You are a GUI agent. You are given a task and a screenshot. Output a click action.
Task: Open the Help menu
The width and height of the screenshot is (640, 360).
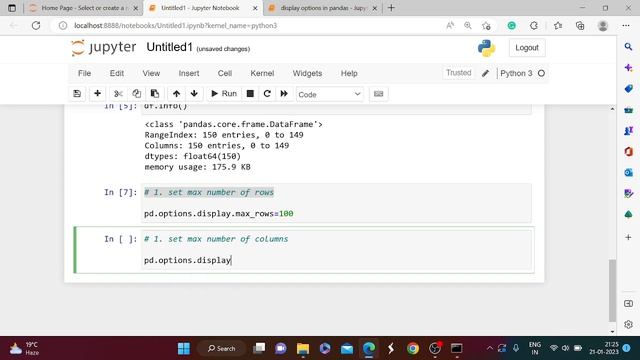tap(349, 73)
